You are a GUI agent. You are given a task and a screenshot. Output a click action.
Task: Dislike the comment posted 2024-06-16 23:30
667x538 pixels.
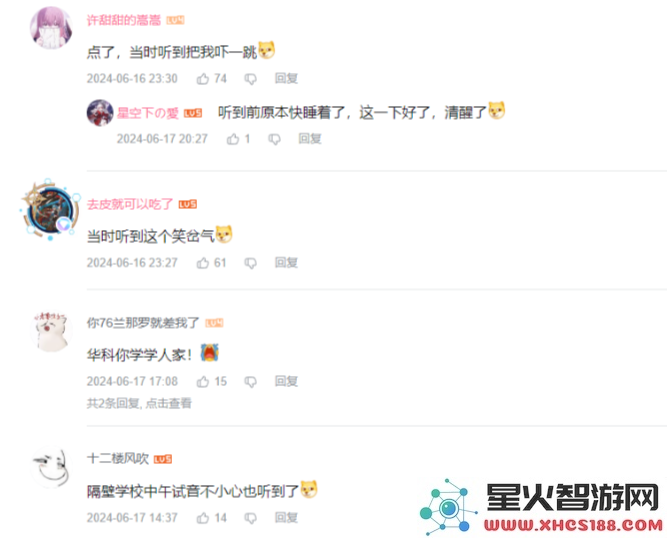tap(251, 79)
